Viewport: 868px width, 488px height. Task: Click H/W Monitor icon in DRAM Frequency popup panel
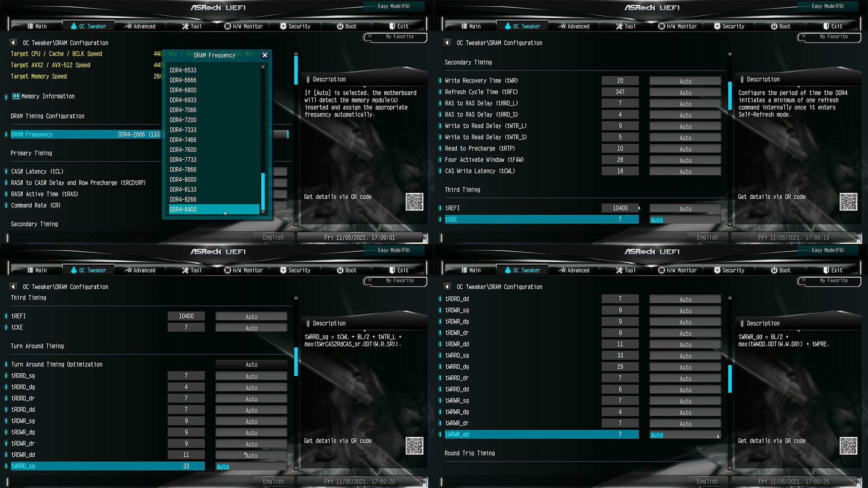(x=227, y=26)
